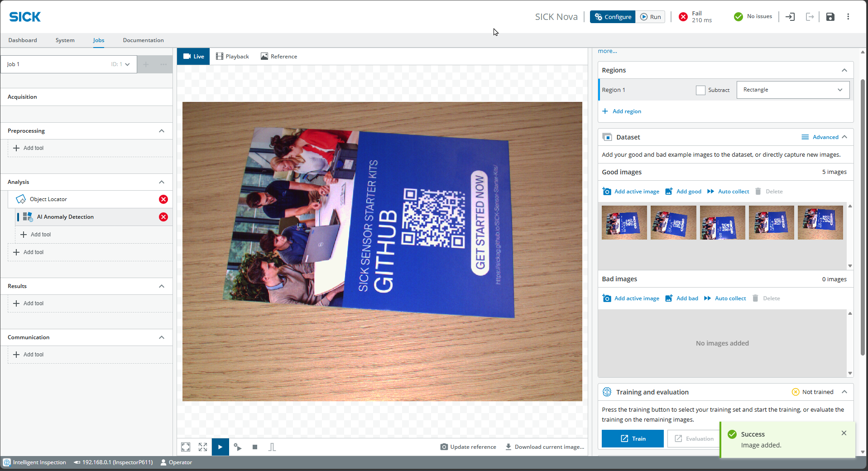Open the three-dot overflow menu in header
Viewport: 868px width, 471px height.
(848, 17)
